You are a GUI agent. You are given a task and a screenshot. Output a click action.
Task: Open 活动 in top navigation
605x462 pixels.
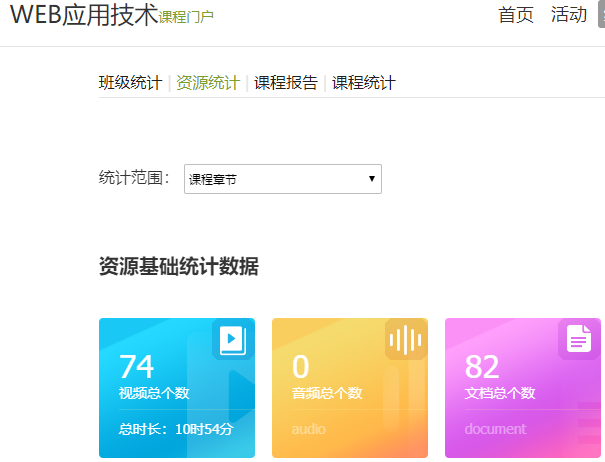click(x=569, y=15)
